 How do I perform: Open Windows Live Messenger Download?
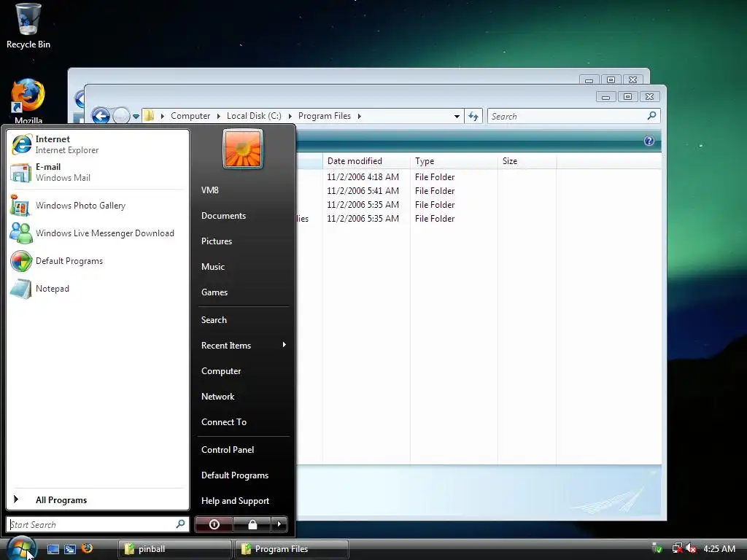point(98,233)
